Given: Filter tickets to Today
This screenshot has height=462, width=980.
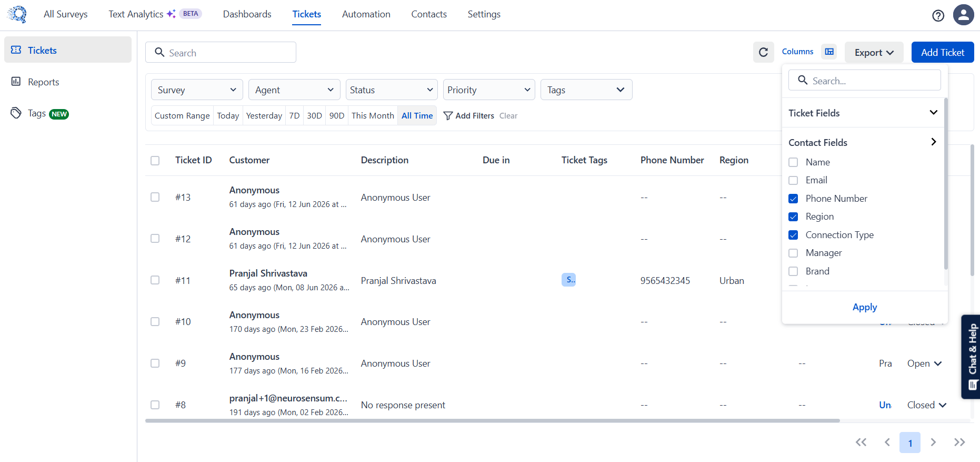Looking at the screenshot, I should 228,116.
